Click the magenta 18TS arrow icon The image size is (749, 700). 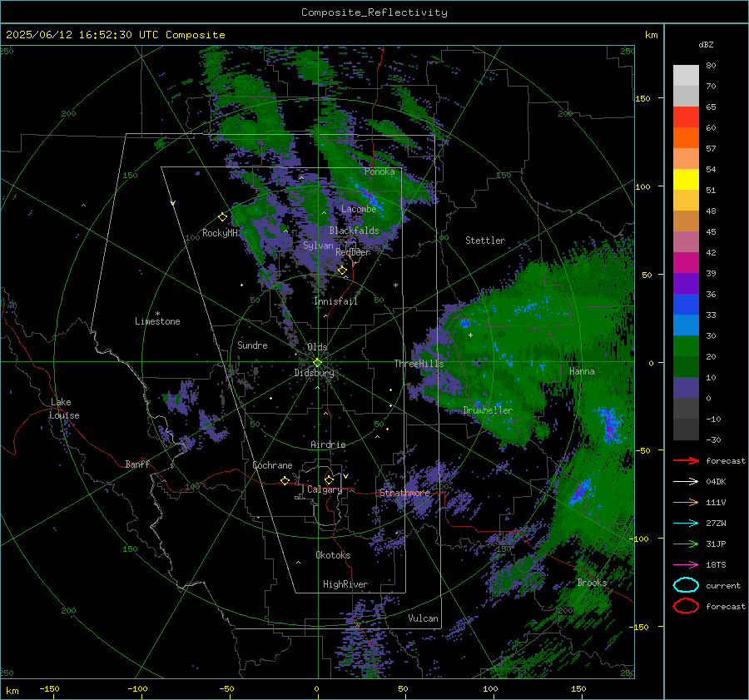[x=686, y=565]
